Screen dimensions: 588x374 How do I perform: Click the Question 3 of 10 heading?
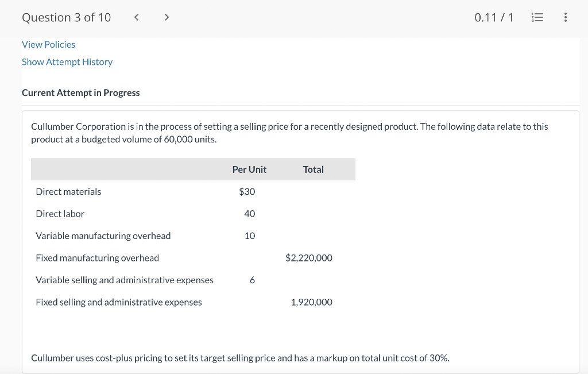point(66,17)
